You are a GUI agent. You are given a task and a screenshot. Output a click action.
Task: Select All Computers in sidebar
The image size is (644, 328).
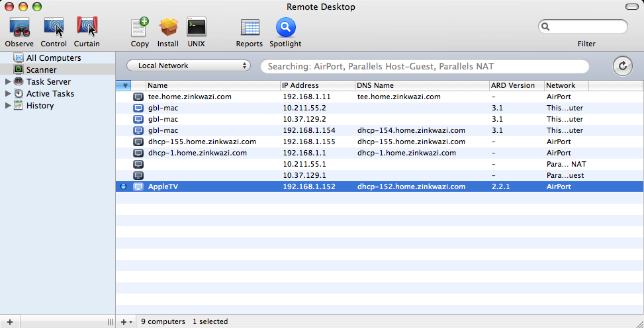coord(54,58)
